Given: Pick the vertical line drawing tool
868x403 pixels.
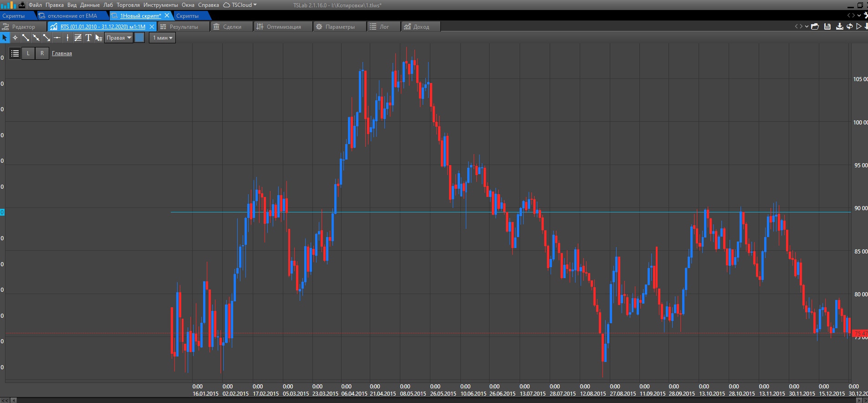Looking at the screenshot, I should point(67,38).
